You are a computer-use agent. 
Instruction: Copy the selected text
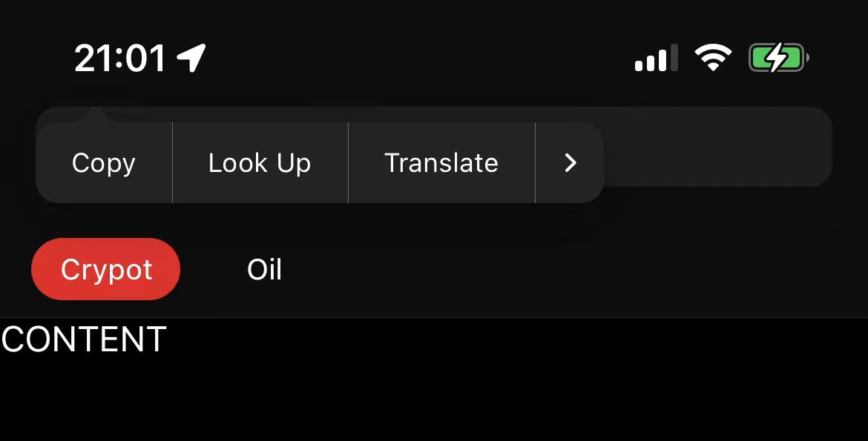point(102,162)
